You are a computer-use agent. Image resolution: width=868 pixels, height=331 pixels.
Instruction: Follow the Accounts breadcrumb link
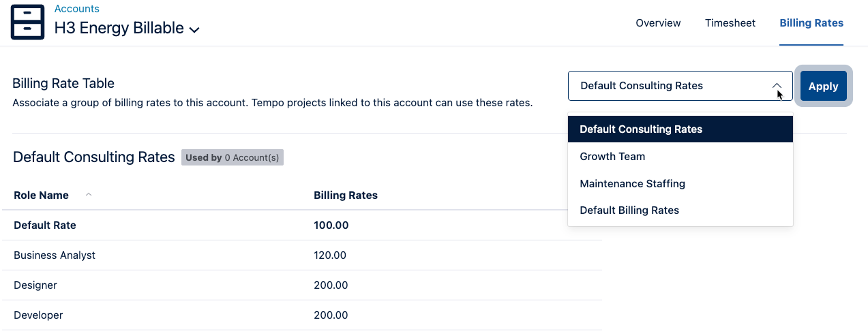click(x=76, y=9)
